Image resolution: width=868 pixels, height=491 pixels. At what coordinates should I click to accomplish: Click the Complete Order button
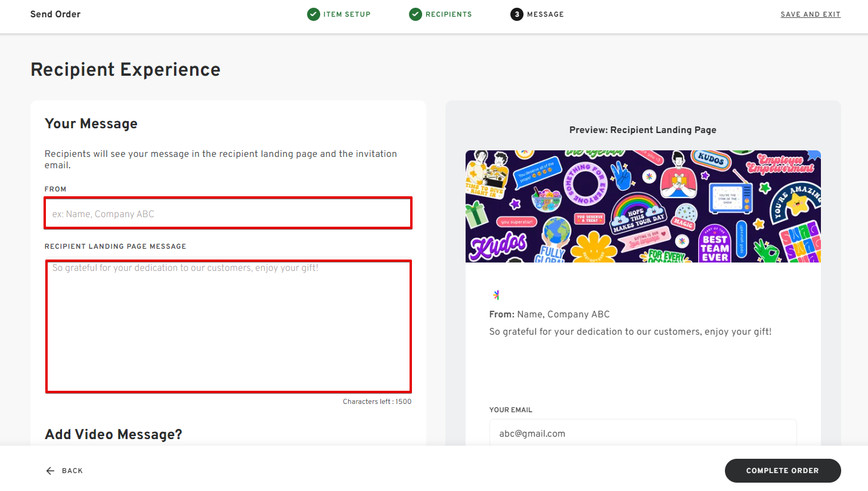click(783, 471)
